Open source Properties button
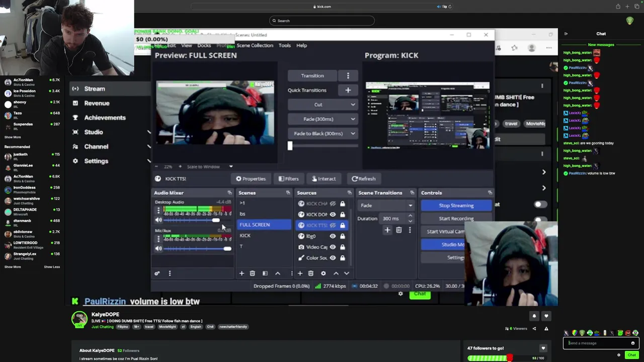 251,178
